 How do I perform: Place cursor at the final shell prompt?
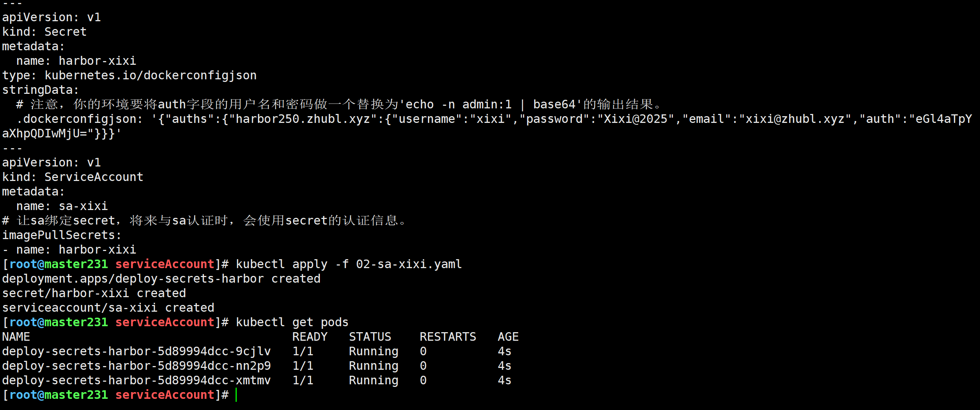click(236, 395)
